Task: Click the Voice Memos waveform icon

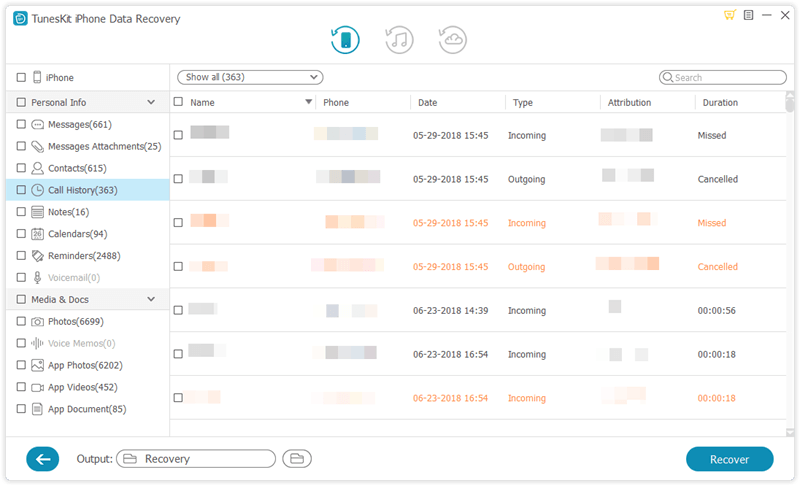Action: [x=37, y=344]
